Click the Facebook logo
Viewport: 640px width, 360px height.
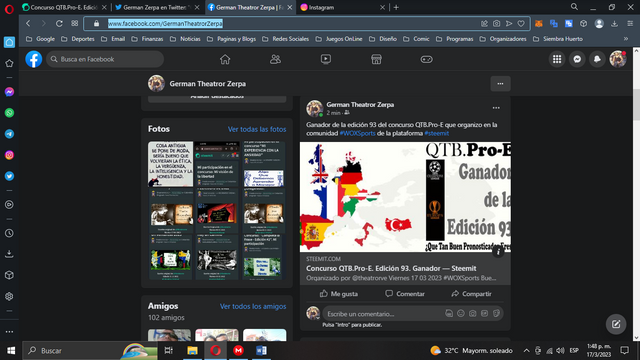pyautogui.click(x=34, y=59)
